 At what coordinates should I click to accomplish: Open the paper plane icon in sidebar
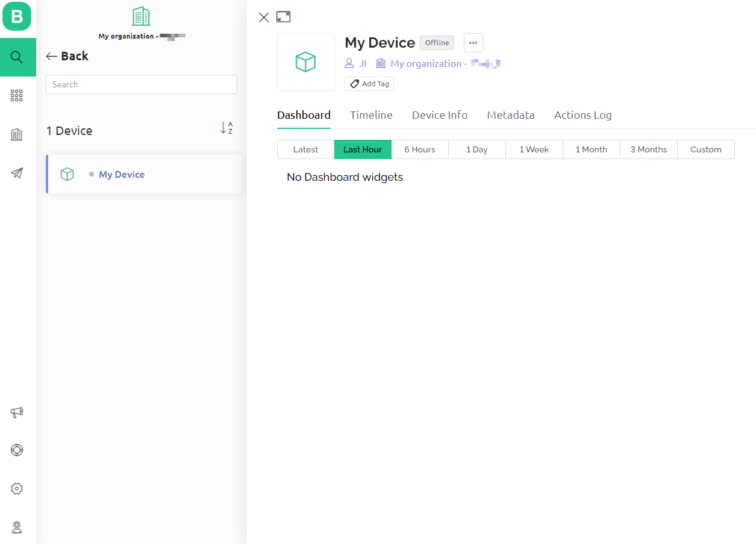[17, 173]
